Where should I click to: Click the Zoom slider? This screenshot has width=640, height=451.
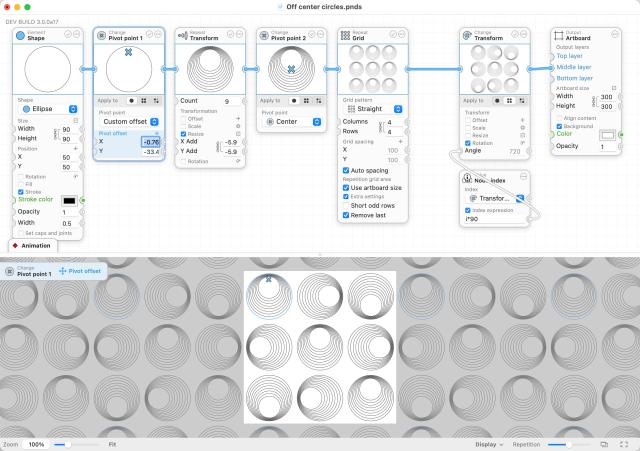(x=76, y=444)
